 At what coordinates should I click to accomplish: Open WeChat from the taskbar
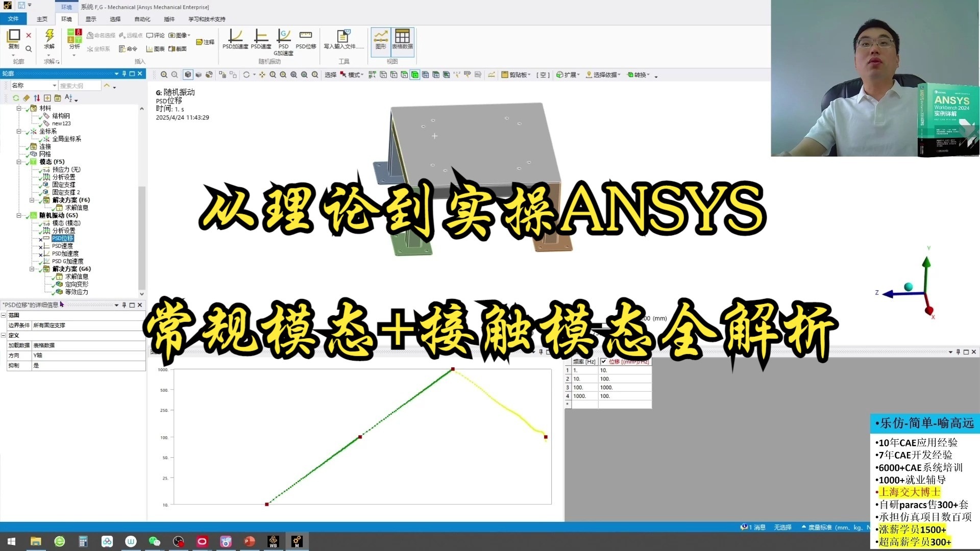pos(154,541)
